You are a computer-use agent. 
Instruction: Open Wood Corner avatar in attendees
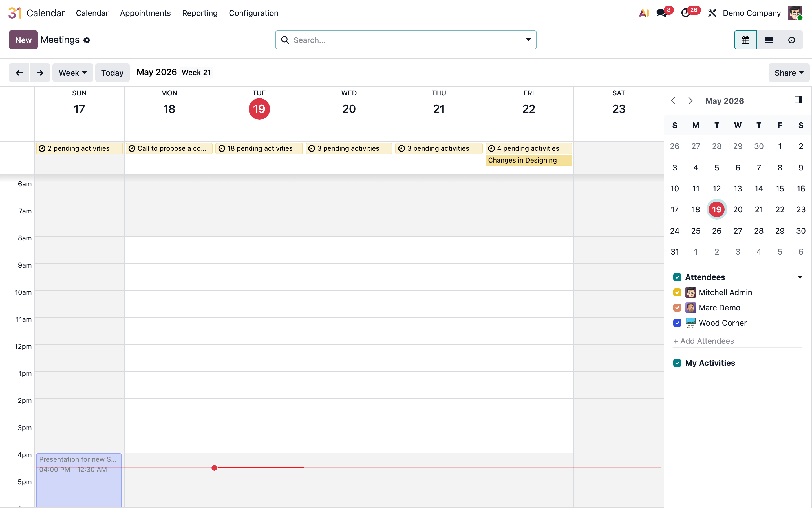click(690, 323)
